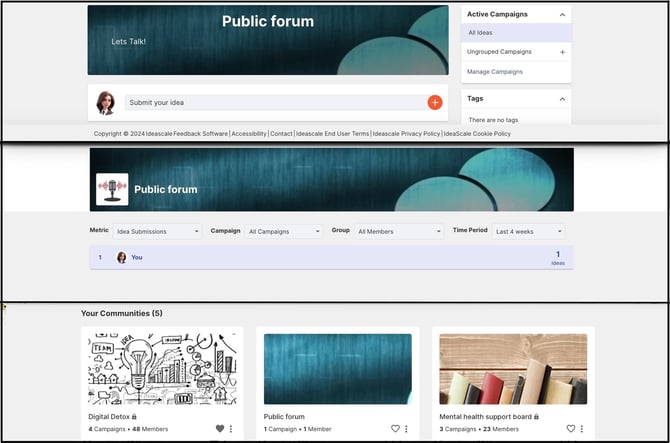Open Manage Campaigns link
The width and height of the screenshot is (670, 443).
click(x=495, y=72)
